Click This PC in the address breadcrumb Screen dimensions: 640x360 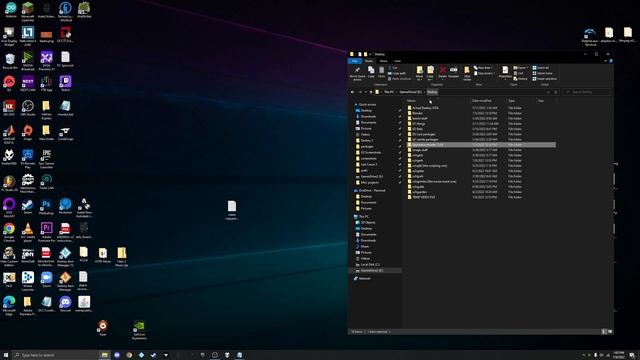click(389, 92)
